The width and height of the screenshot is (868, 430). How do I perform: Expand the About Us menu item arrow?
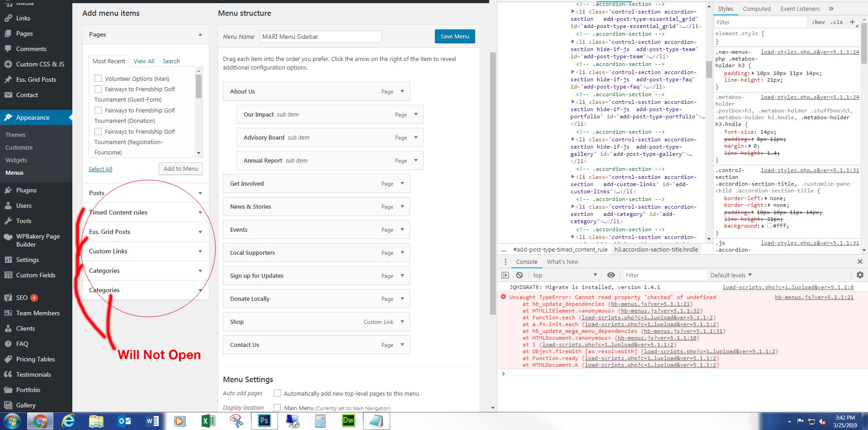[402, 91]
